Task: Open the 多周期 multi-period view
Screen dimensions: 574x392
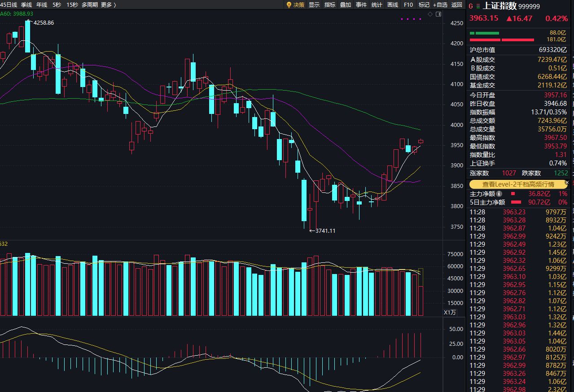Action: pos(90,4)
